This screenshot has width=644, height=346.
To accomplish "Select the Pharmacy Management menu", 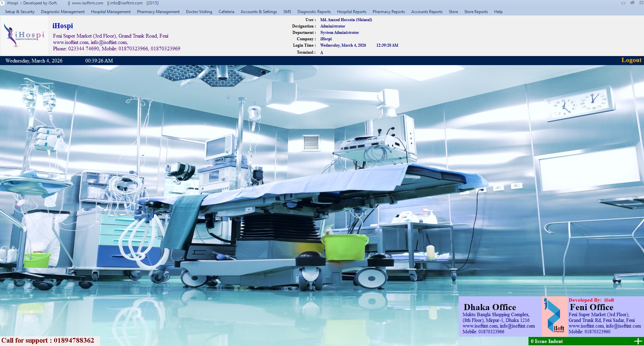I will [158, 12].
